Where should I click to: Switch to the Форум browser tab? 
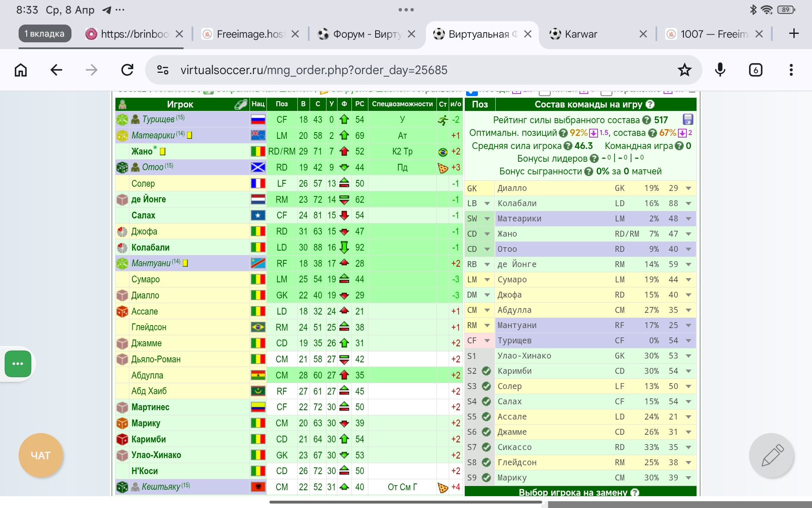366,34
